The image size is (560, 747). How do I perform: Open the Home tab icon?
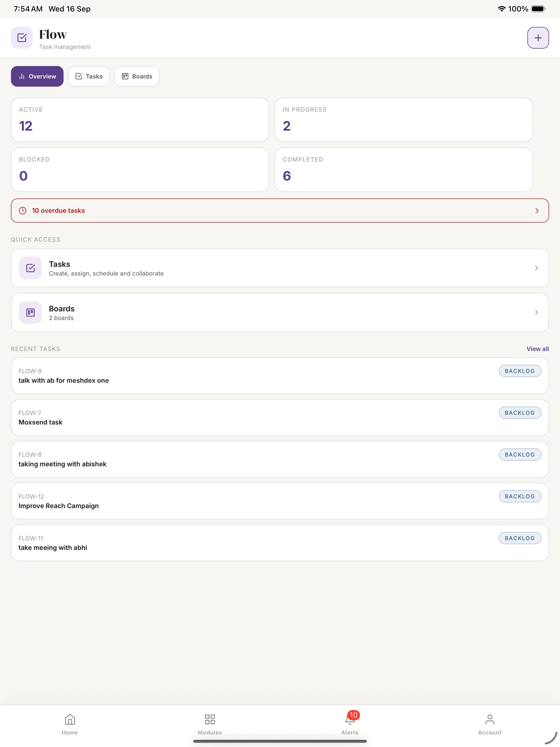pyautogui.click(x=70, y=720)
